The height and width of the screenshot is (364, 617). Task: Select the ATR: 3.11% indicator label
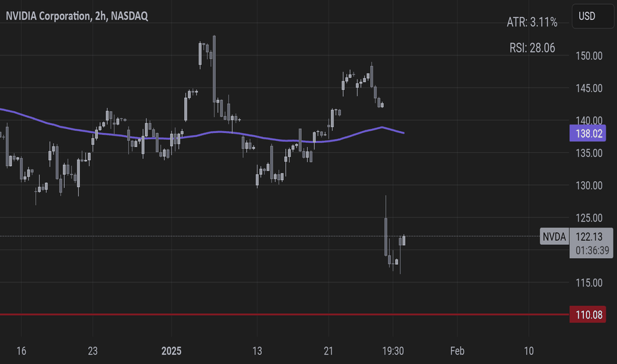point(532,22)
